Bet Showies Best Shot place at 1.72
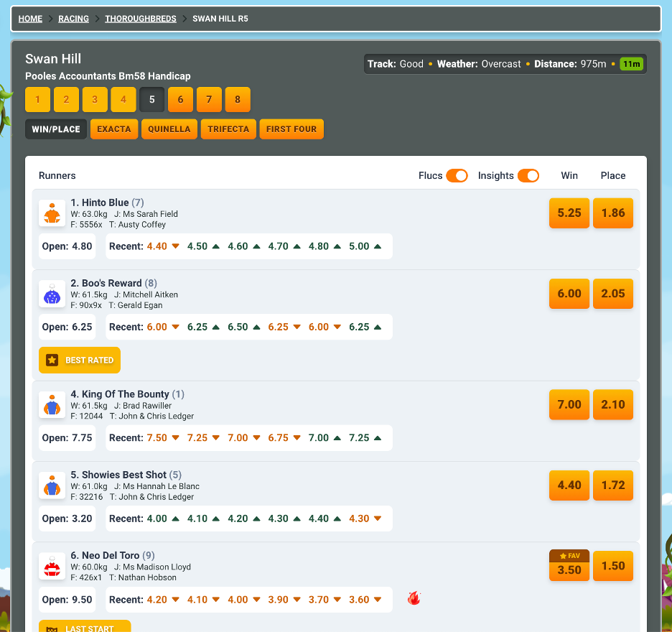This screenshot has height=632, width=672. [x=613, y=485]
